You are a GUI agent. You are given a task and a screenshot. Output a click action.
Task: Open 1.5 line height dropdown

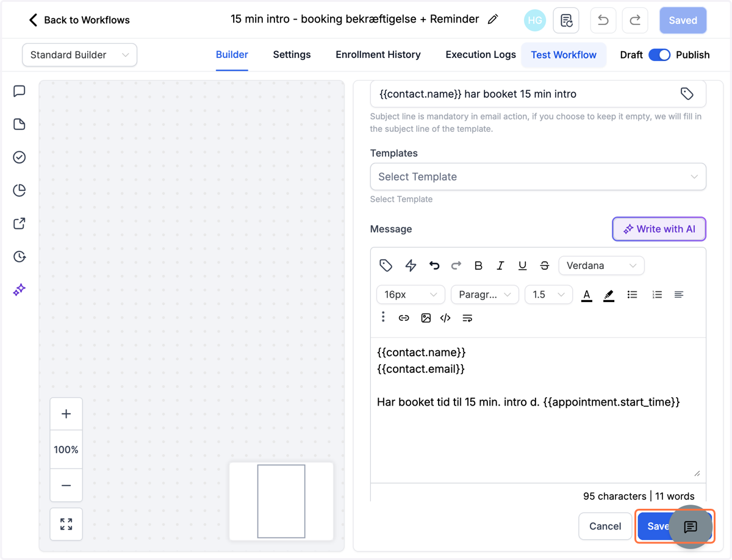(548, 295)
